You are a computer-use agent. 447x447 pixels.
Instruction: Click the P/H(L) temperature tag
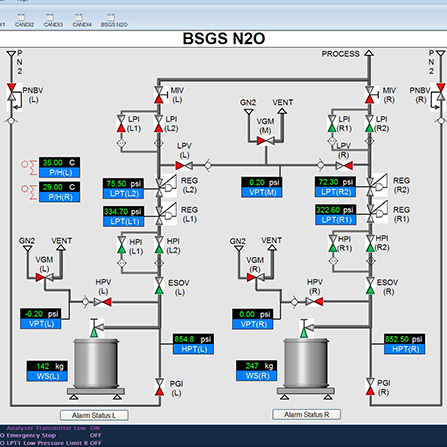tap(60, 173)
